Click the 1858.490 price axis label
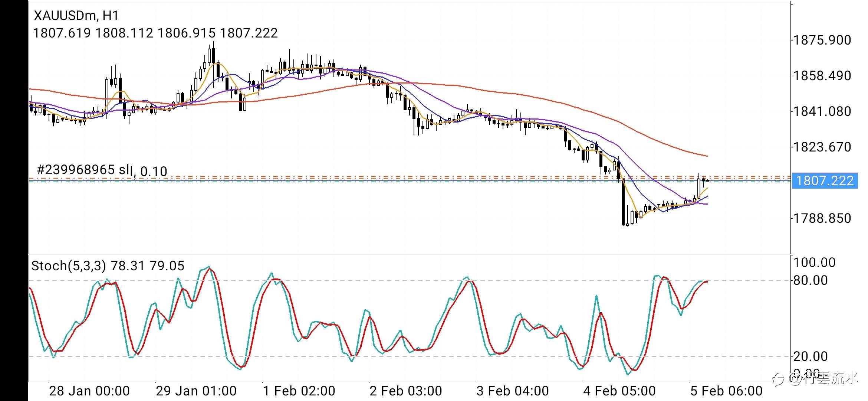The image size is (868, 401). 822,76
